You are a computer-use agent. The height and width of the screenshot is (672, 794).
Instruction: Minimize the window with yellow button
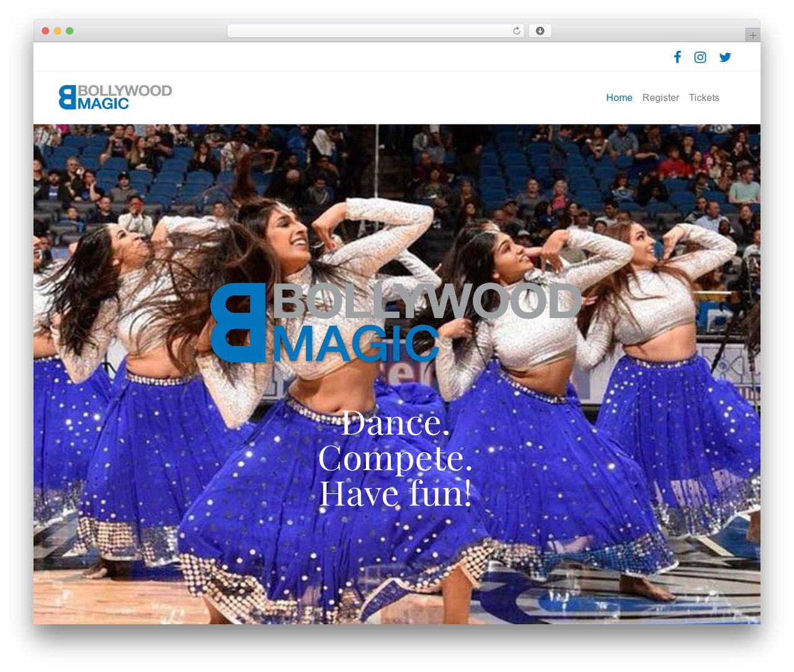[58, 31]
